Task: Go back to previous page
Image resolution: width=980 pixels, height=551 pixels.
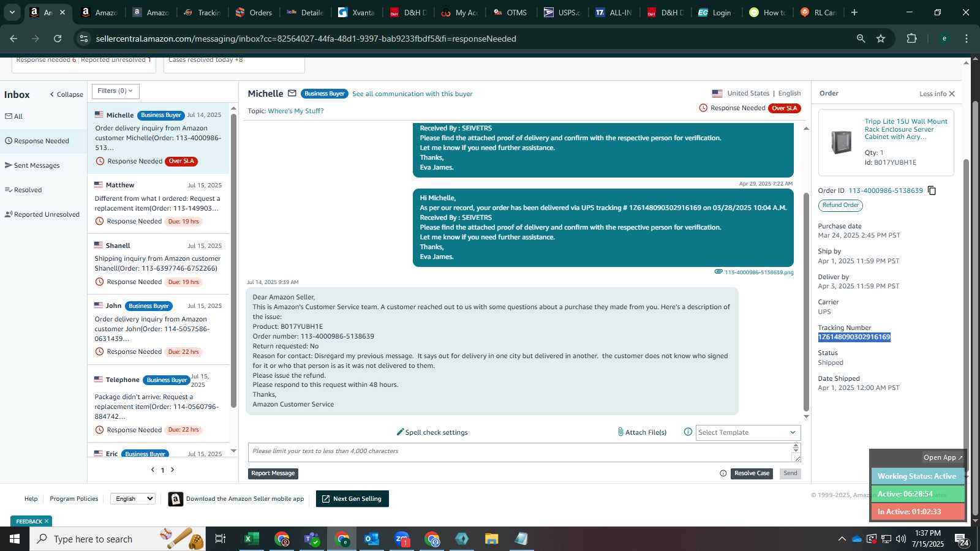Action: [13, 39]
